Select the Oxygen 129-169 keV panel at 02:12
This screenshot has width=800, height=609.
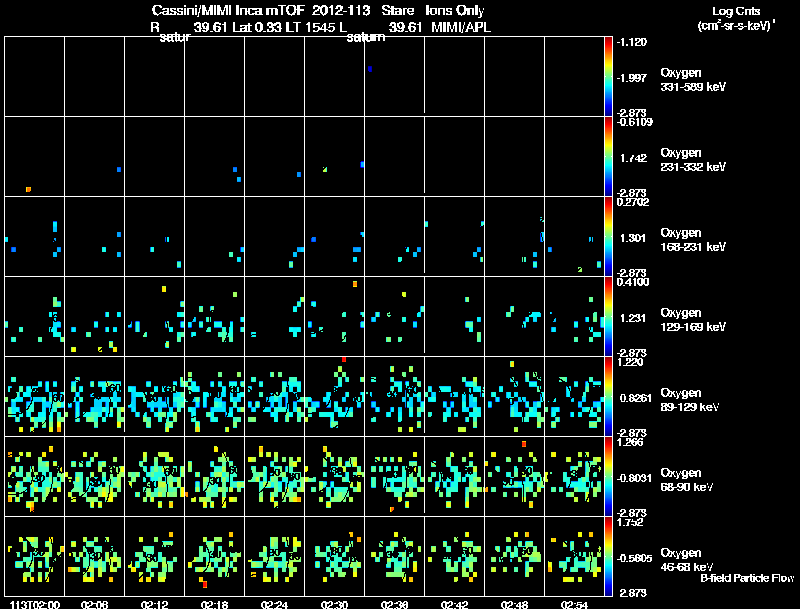click(155, 317)
